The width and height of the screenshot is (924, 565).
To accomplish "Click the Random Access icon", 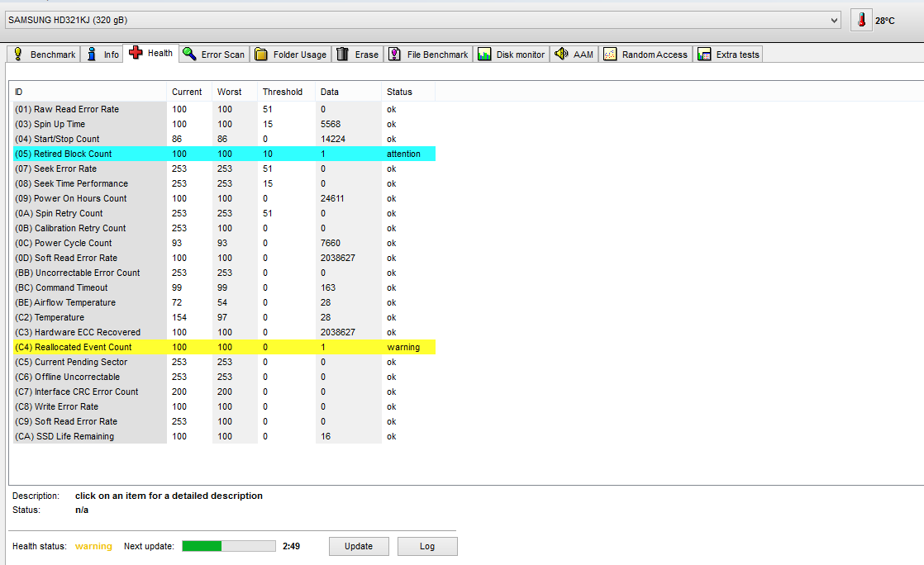I will [x=610, y=55].
